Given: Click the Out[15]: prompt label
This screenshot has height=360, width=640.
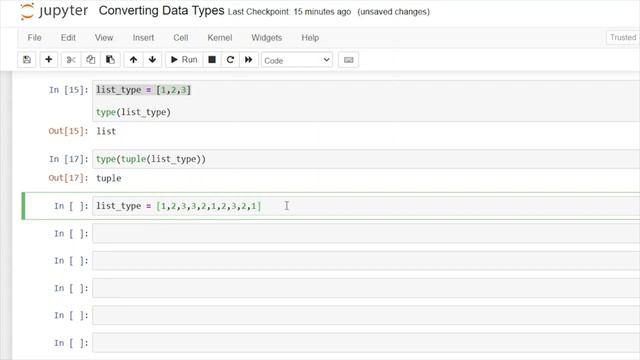Looking at the screenshot, I should point(68,131).
